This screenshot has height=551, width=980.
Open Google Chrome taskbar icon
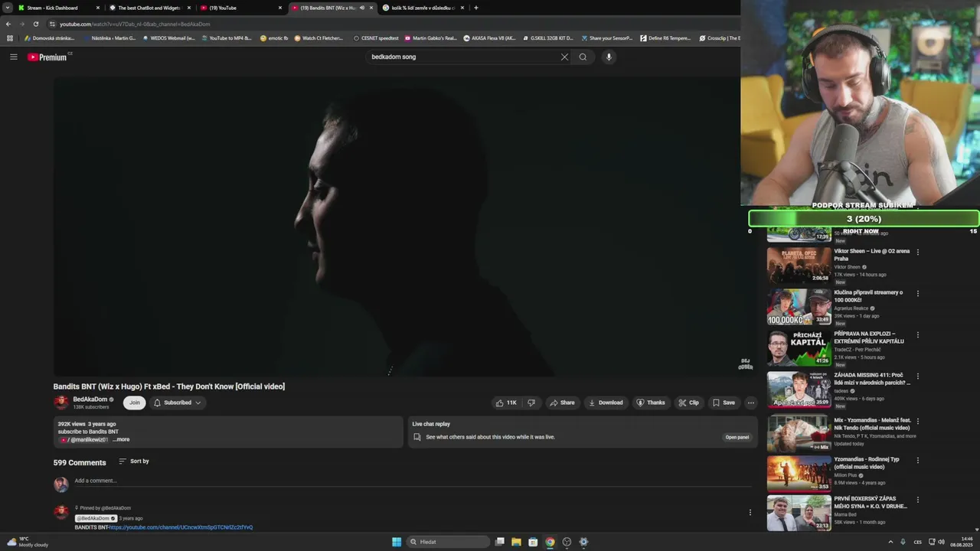coord(550,542)
